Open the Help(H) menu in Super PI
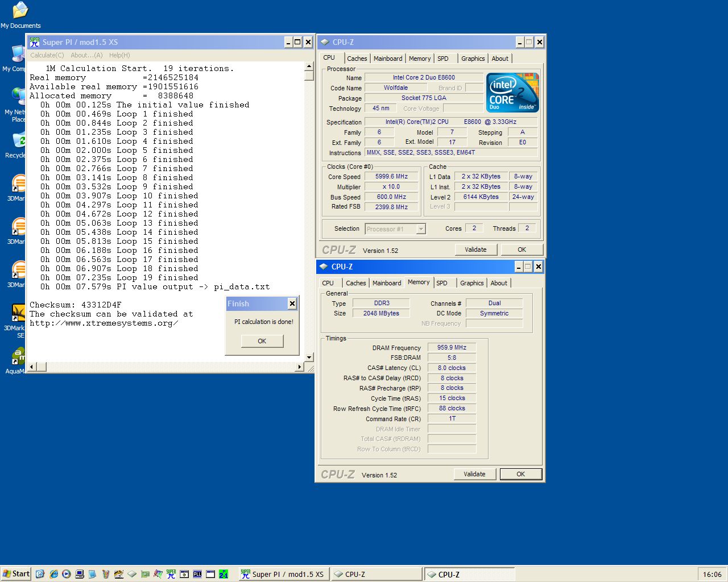The width and height of the screenshot is (728, 582). [x=119, y=55]
